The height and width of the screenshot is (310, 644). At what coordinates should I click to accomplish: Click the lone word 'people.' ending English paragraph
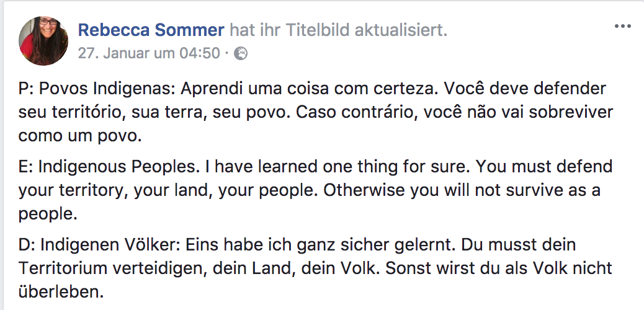tap(47, 215)
